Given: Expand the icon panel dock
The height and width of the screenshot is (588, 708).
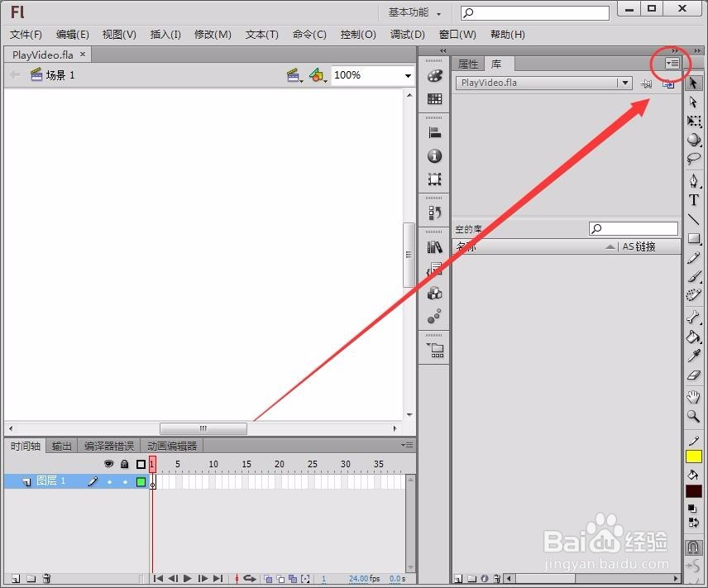Looking at the screenshot, I should (442, 50).
